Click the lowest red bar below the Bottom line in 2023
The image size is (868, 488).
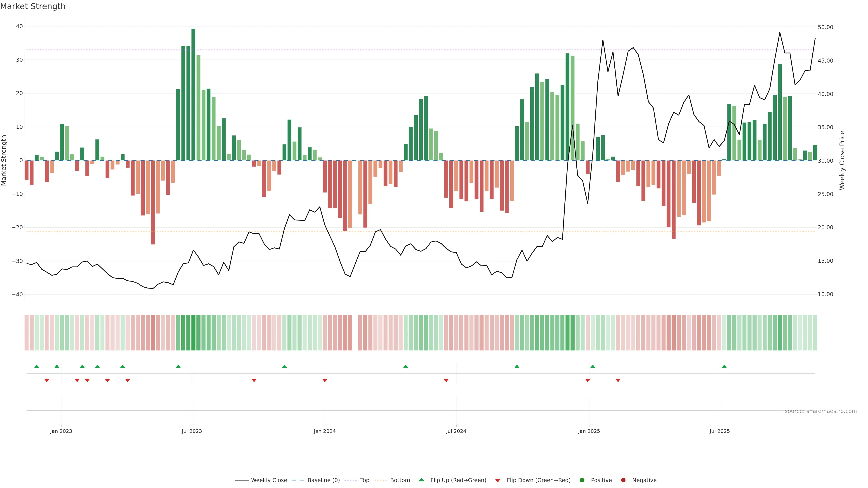tap(153, 202)
